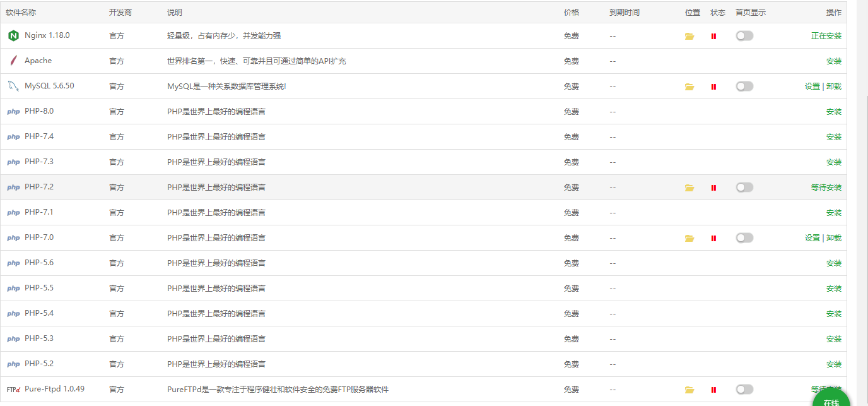Click PHP-7.0 卸载 uninstall link

[834, 238]
